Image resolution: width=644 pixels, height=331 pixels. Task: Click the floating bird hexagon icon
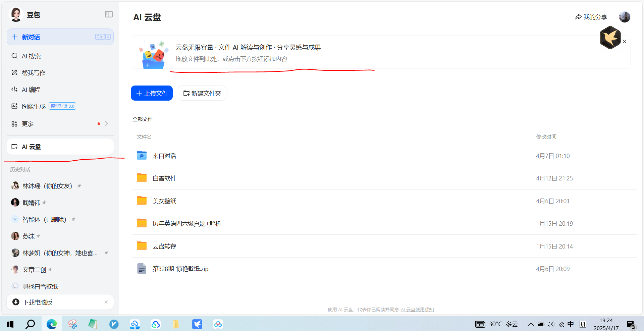(x=610, y=38)
